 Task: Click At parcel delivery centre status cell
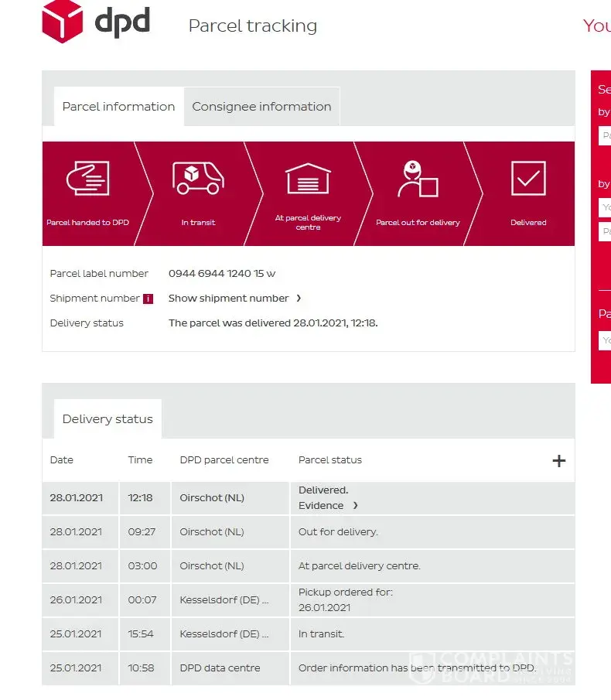432,566
